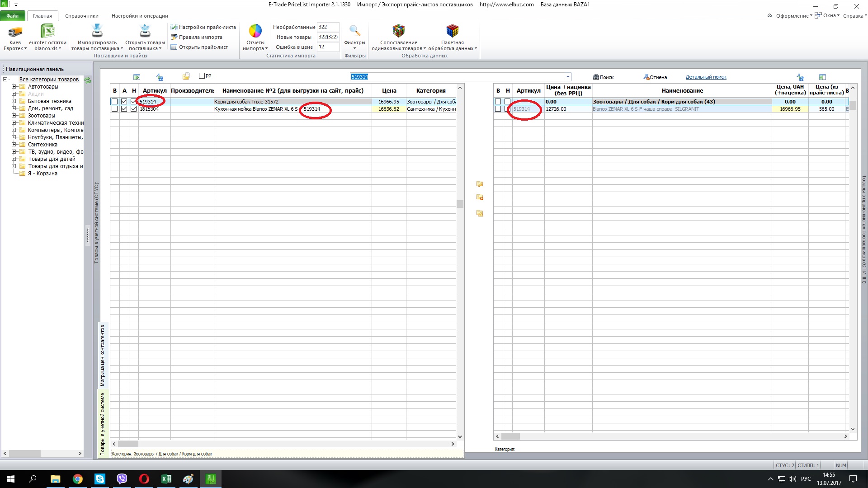Expand the Зоотовары category
This screenshot has width=868, height=488.
(x=14, y=116)
